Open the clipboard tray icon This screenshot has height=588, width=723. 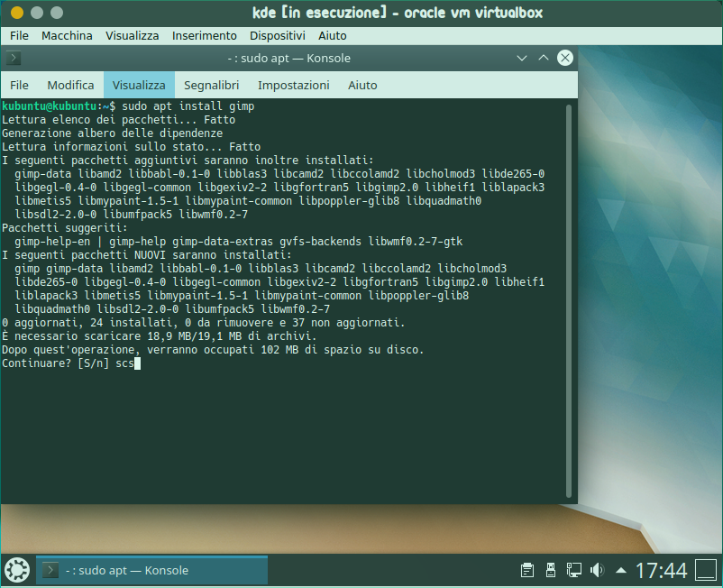point(527,571)
